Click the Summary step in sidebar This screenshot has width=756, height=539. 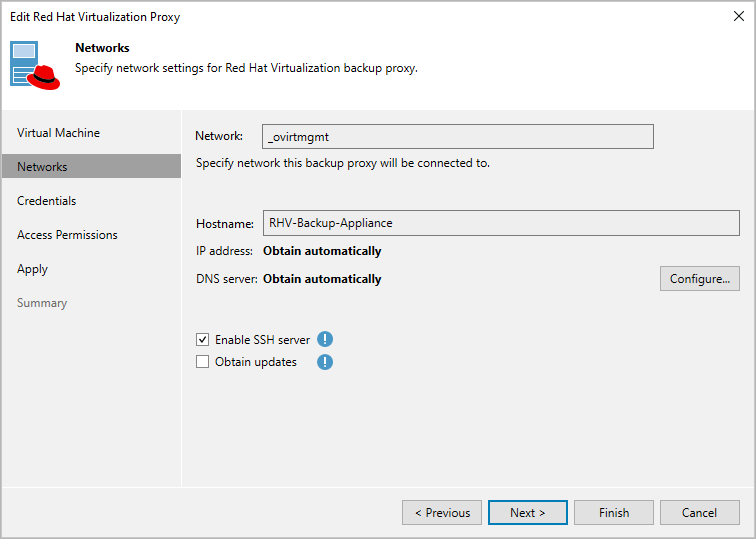[x=42, y=303]
